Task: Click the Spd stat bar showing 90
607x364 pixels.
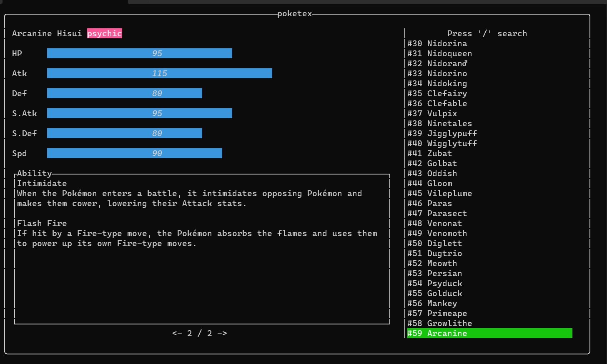Action: (134, 153)
